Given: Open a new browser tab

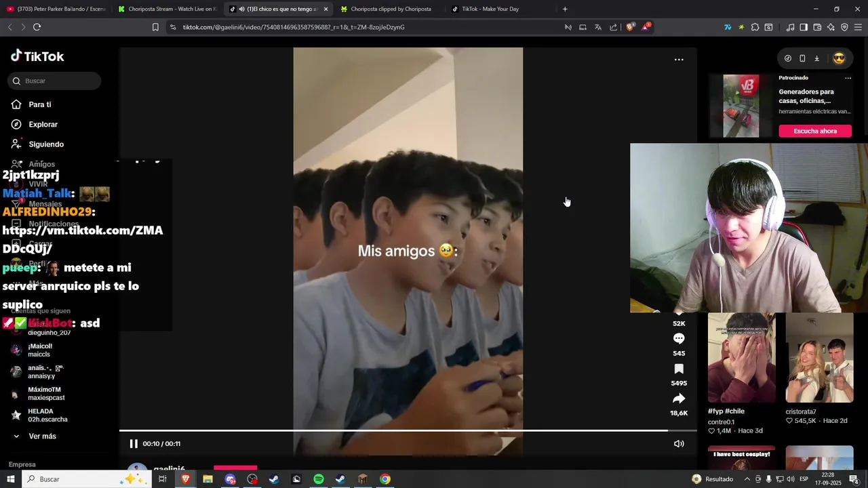Looking at the screenshot, I should point(565,9).
